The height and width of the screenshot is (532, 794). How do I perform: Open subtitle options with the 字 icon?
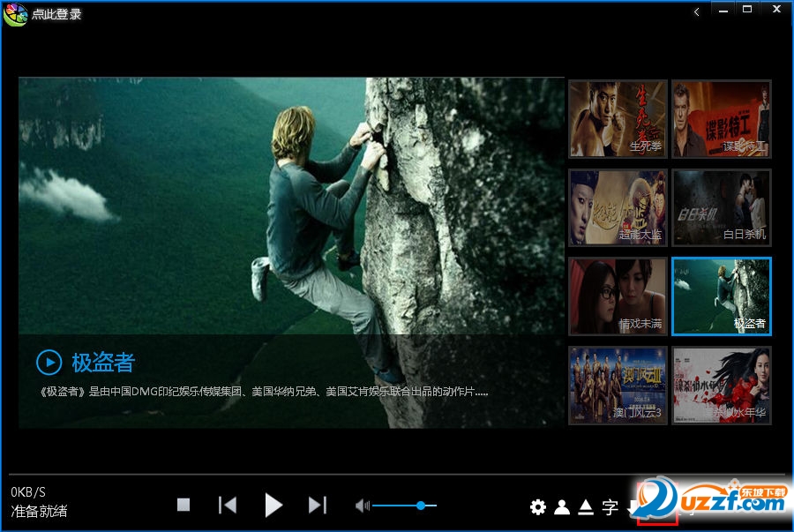[610, 506]
